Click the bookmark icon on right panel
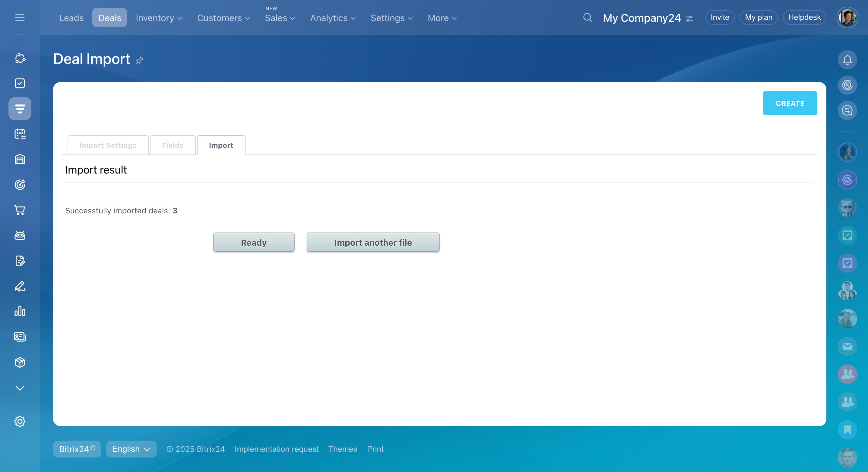 [x=847, y=429]
